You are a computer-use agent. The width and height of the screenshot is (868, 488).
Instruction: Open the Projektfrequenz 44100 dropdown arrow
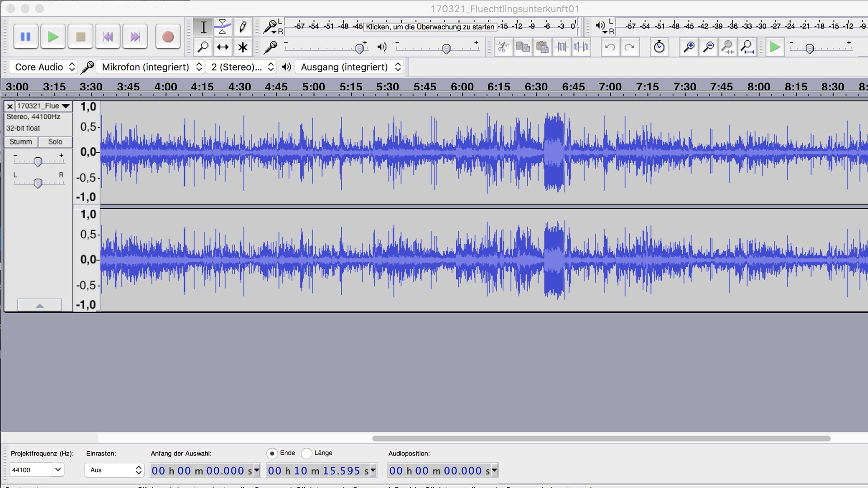coord(58,470)
